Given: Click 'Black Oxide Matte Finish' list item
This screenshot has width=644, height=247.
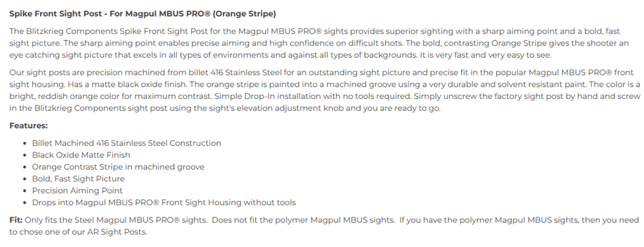Looking at the screenshot, I should point(81,155).
